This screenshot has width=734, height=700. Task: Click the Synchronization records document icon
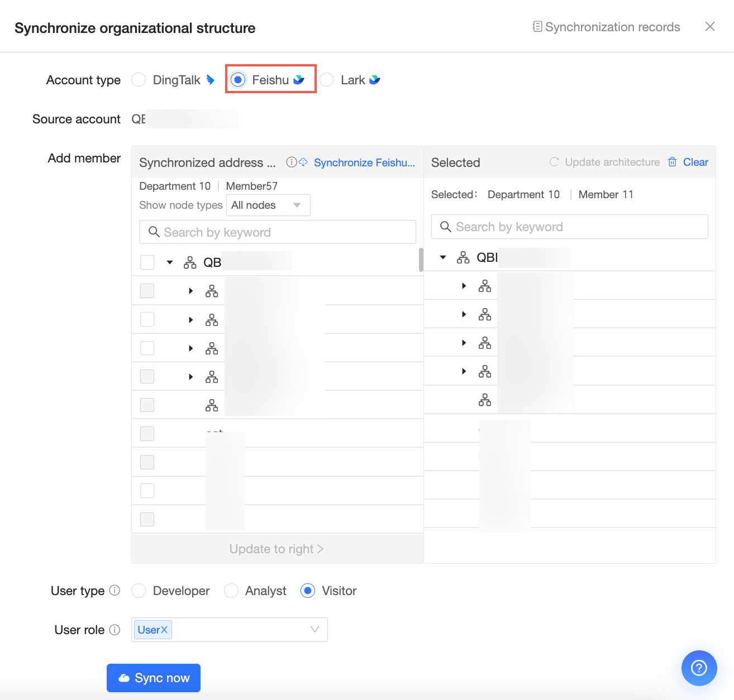(x=537, y=27)
